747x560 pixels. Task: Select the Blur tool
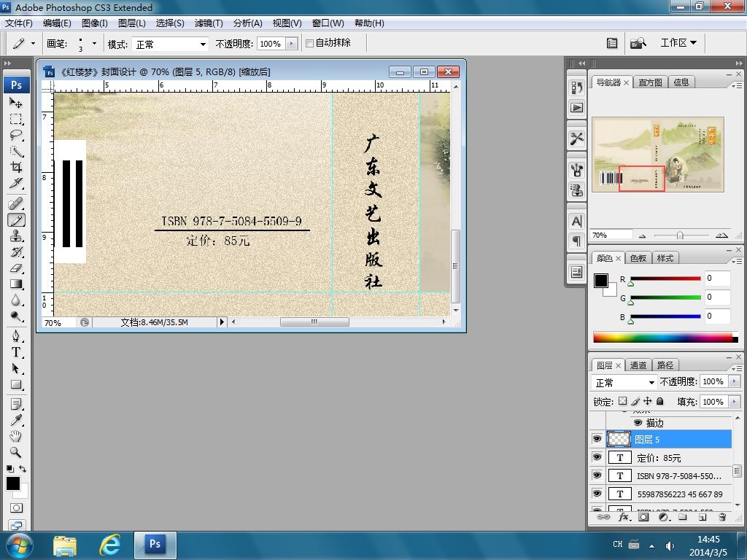(x=16, y=300)
